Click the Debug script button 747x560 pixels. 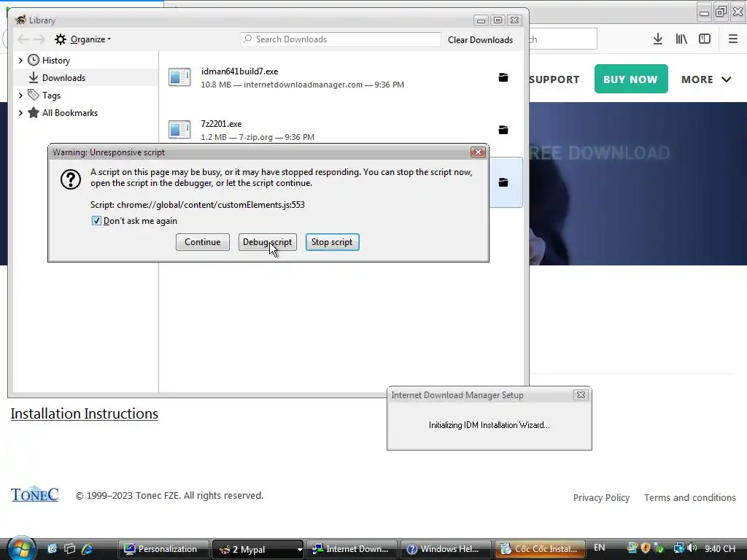(x=267, y=242)
